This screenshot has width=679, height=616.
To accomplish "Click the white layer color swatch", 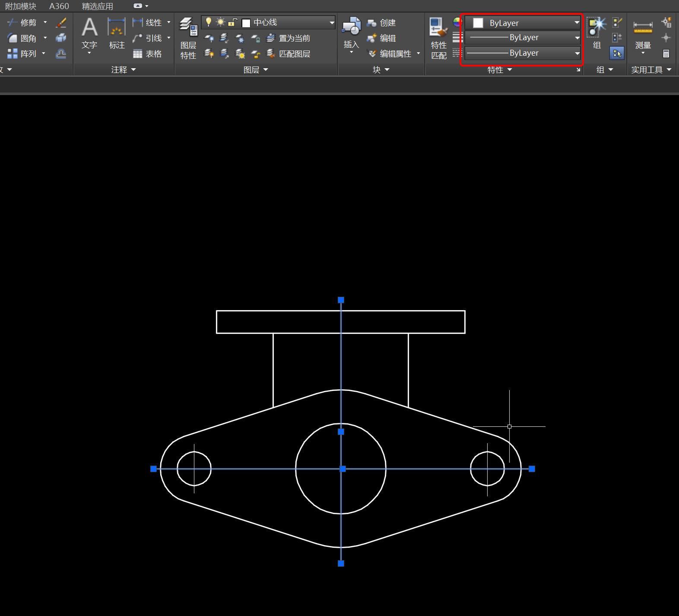I will coord(246,23).
